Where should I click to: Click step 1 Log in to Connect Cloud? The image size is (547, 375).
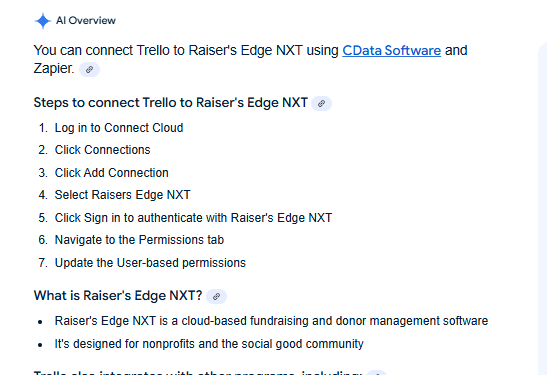pos(119,128)
